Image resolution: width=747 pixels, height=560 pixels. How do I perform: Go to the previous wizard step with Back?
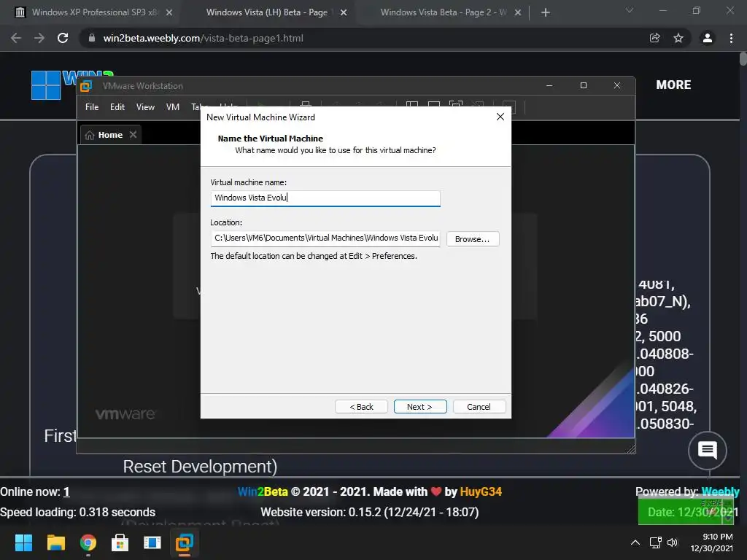click(361, 407)
